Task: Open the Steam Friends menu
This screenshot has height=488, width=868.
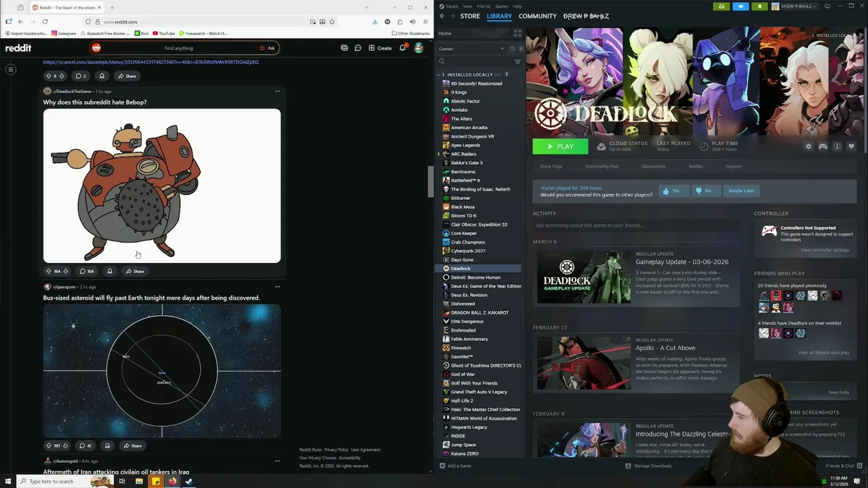Action: click(x=484, y=6)
